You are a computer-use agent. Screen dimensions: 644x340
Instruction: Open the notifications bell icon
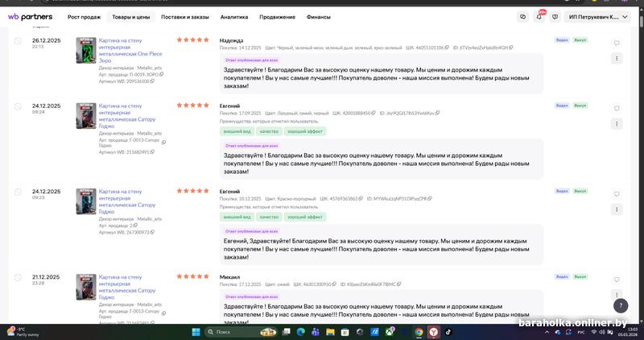(539, 17)
